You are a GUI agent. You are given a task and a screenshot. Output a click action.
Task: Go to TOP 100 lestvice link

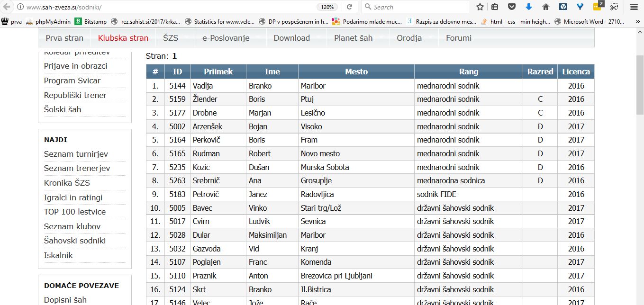point(75,212)
